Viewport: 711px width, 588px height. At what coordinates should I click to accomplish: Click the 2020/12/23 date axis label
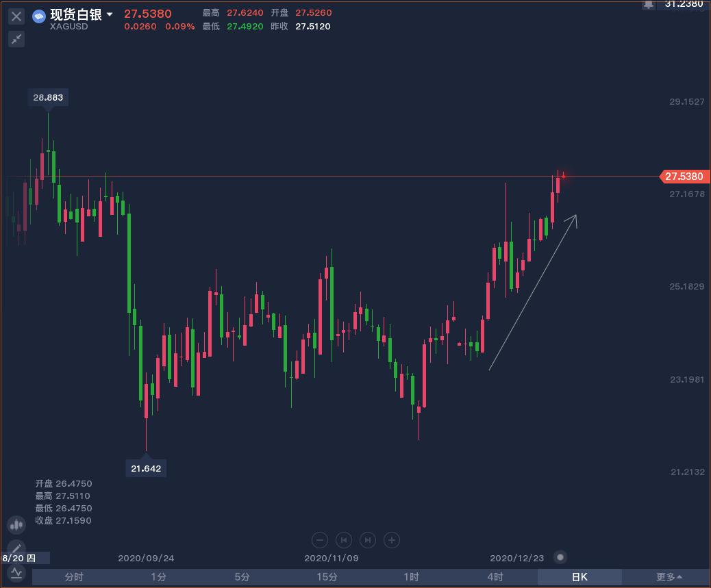517,558
